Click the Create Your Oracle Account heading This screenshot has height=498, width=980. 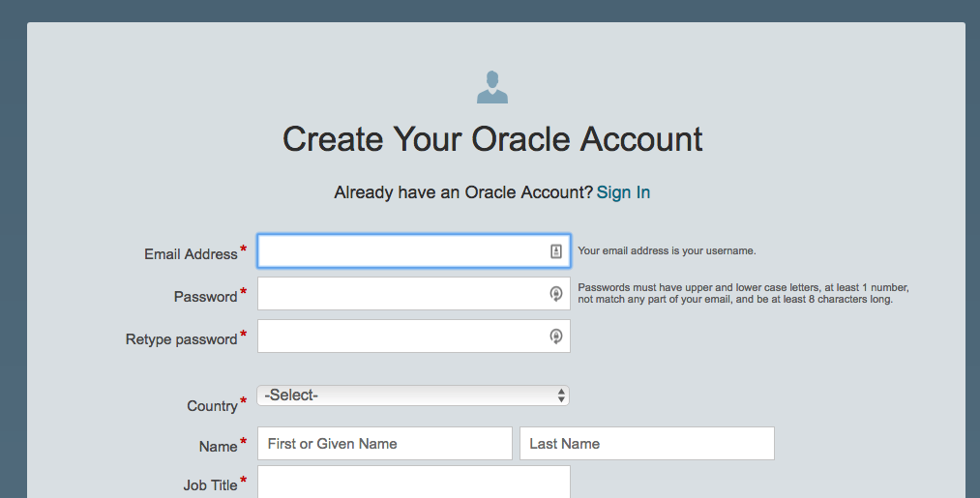491,139
